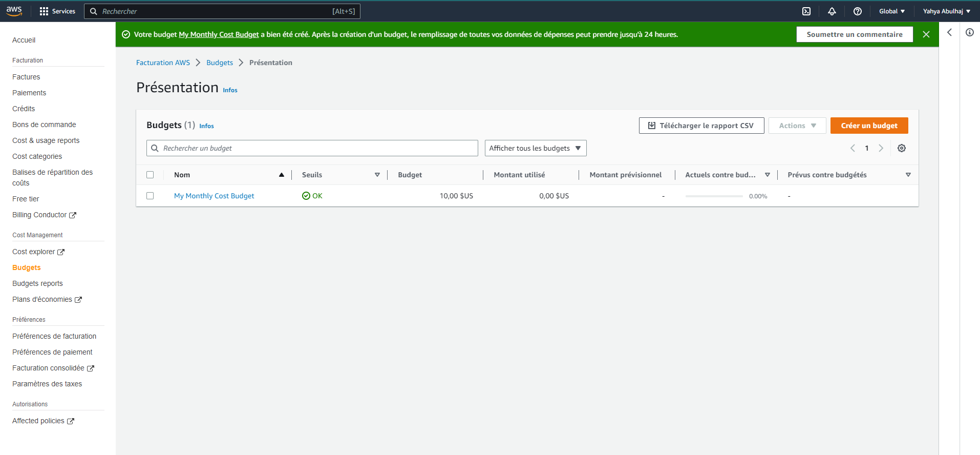
Task: Open Free tier in sidebar
Action: click(26, 199)
